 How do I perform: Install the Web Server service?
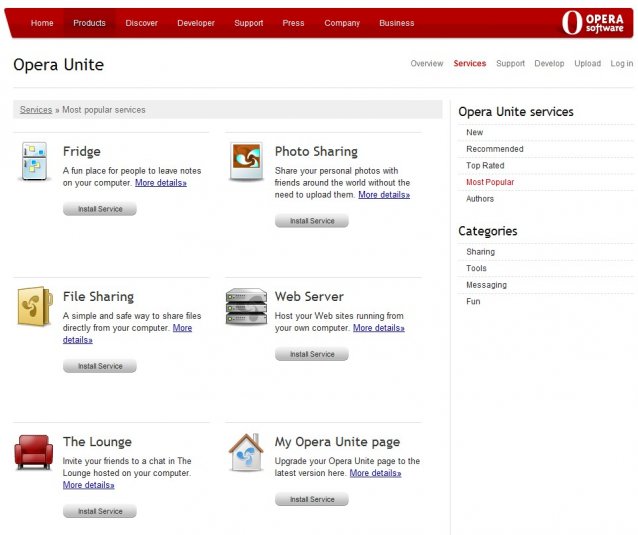(x=312, y=354)
